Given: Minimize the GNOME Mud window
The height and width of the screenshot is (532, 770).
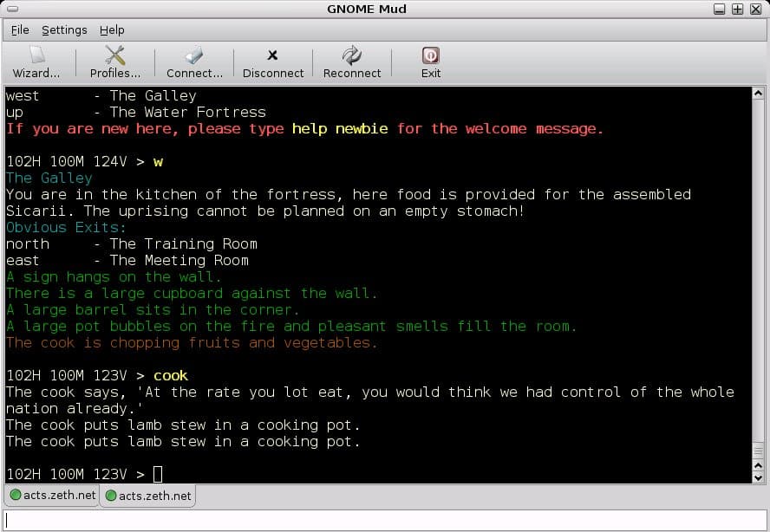Looking at the screenshot, I should click(720, 9).
